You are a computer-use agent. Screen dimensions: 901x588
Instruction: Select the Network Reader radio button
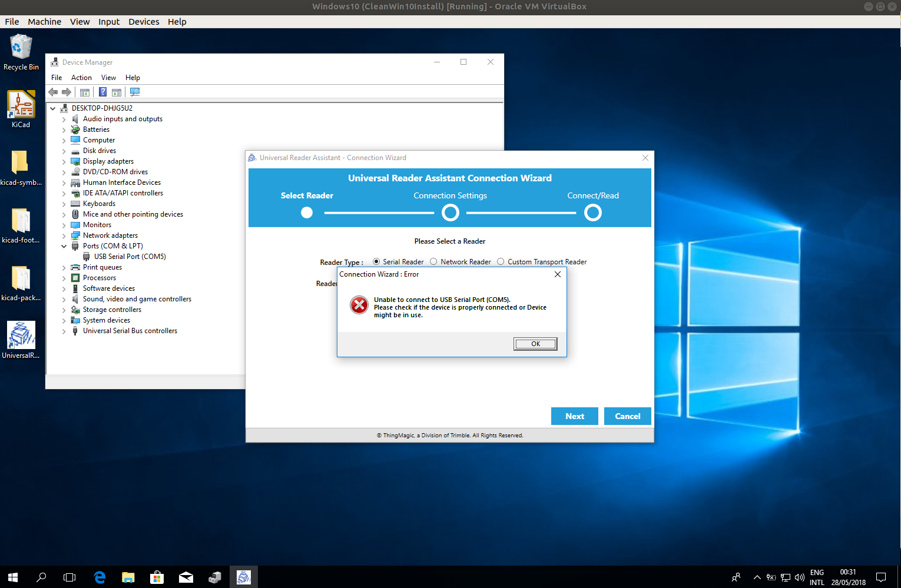pyautogui.click(x=433, y=261)
